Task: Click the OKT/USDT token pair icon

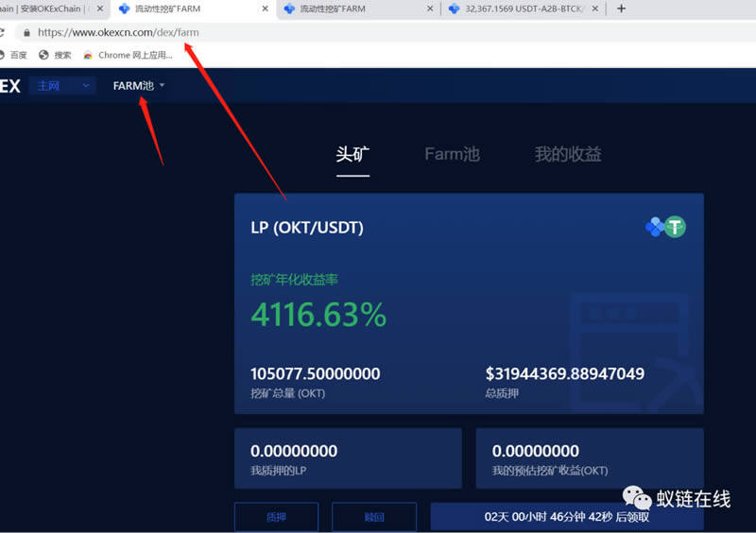Action: point(665,227)
